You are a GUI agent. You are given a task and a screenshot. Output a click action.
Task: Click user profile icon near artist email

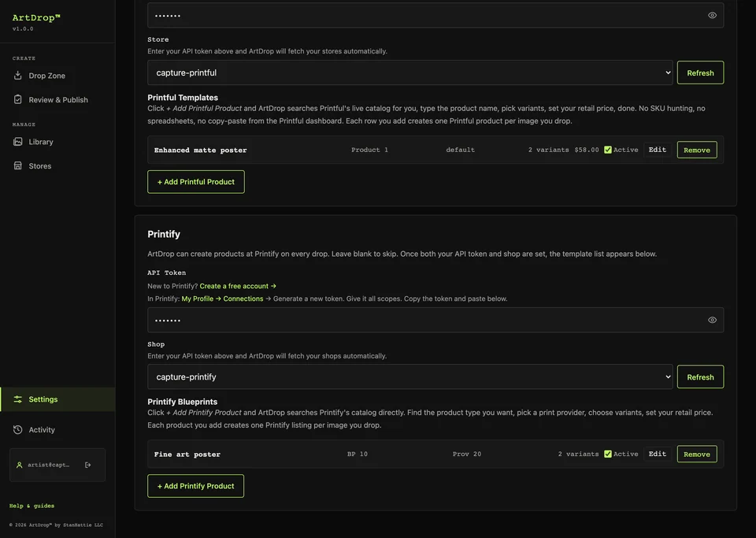(x=19, y=465)
